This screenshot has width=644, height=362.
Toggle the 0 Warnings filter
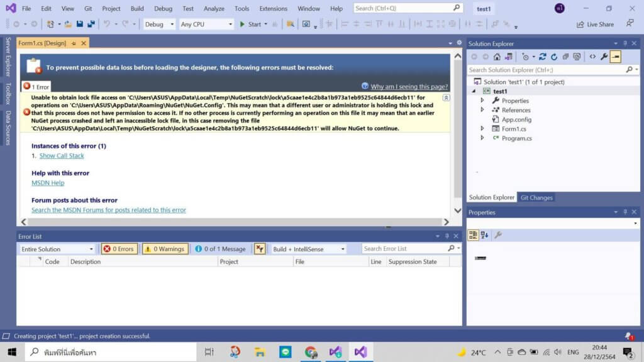tap(165, 249)
